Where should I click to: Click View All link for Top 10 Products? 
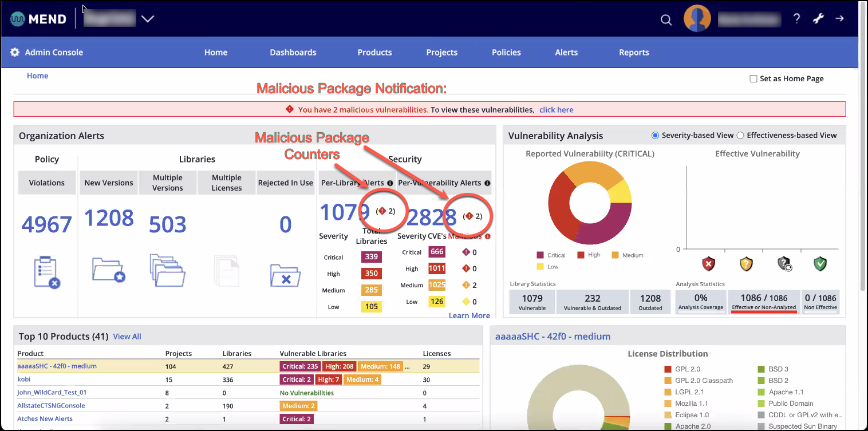pos(127,337)
